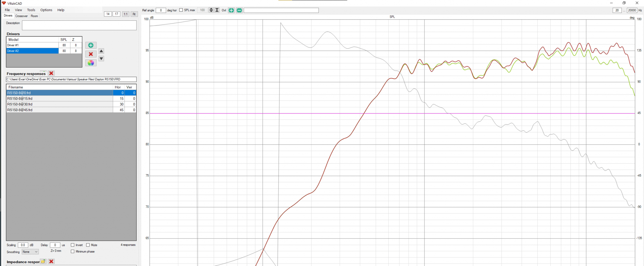The width and height of the screenshot is (644, 266).
Task: Toggle the Mute checkbox
Action: [x=88, y=245]
